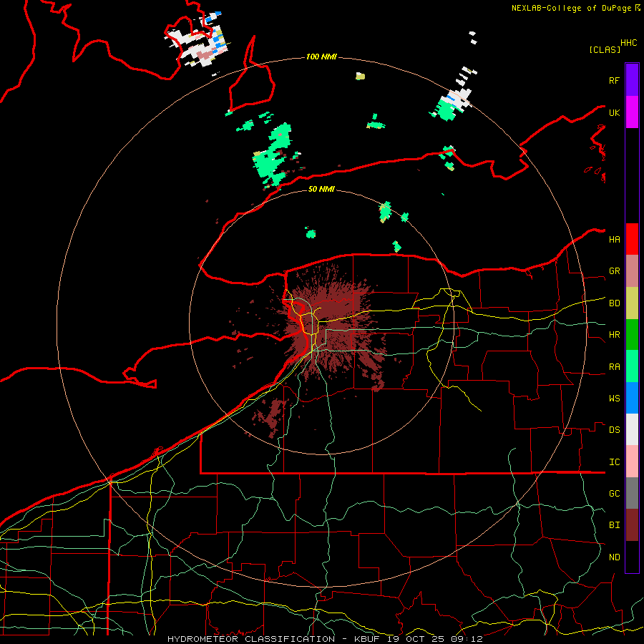Screen dimensions: 644x644
Task: Click the ND legend label
Action: click(x=614, y=557)
